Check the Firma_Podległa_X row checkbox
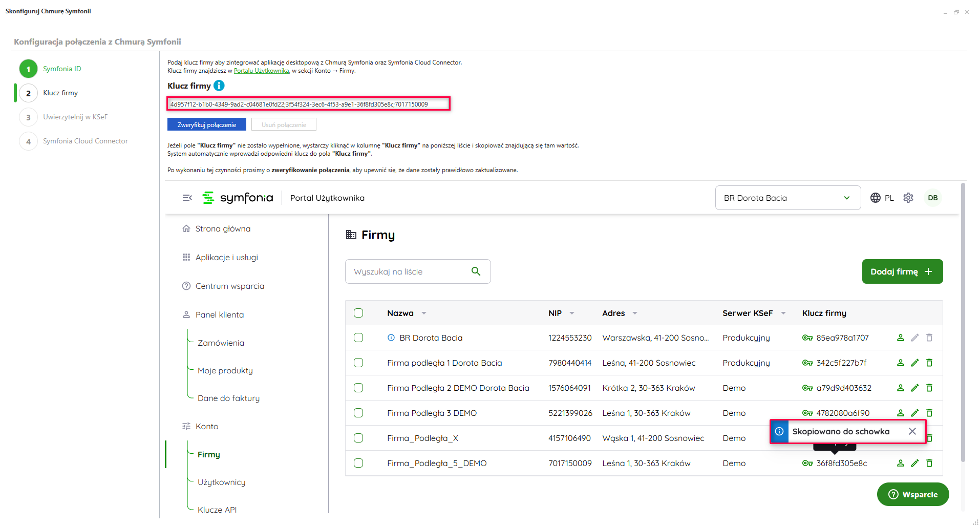The height and width of the screenshot is (526, 980). point(358,438)
